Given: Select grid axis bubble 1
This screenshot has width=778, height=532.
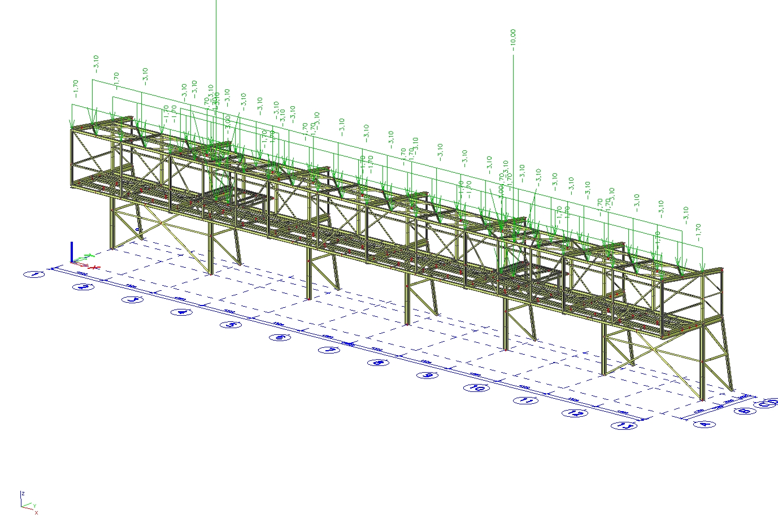Looking at the screenshot, I should coord(34,274).
